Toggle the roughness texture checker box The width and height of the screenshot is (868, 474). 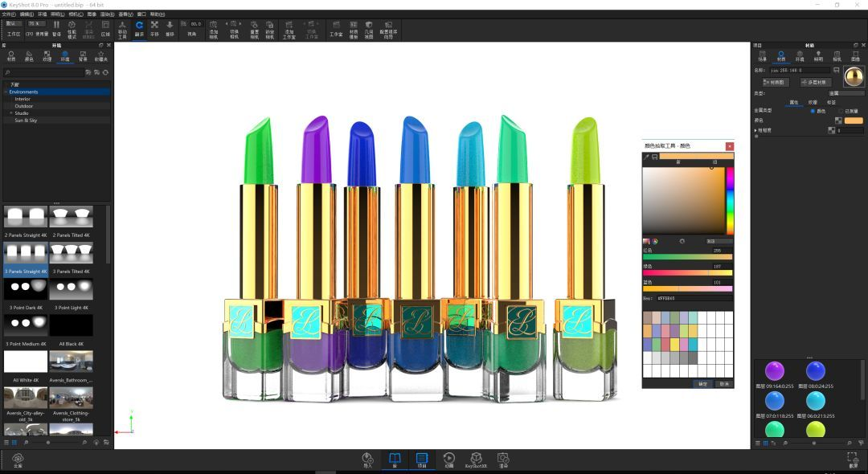point(831,130)
